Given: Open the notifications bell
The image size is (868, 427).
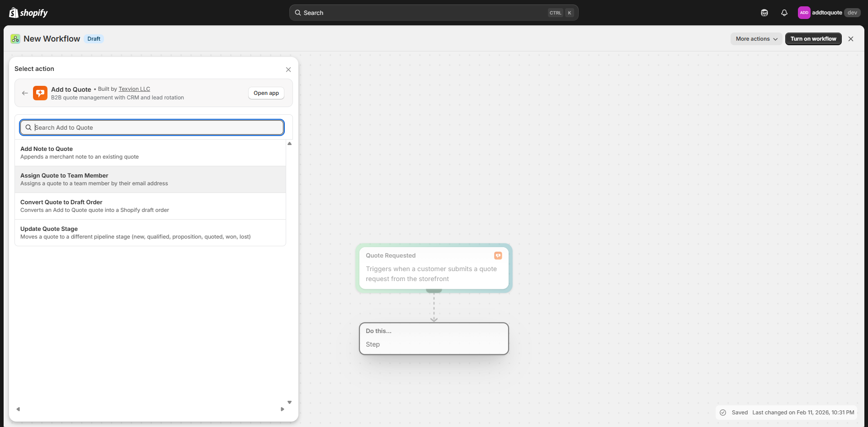Looking at the screenshot, I should pos(784,13).
